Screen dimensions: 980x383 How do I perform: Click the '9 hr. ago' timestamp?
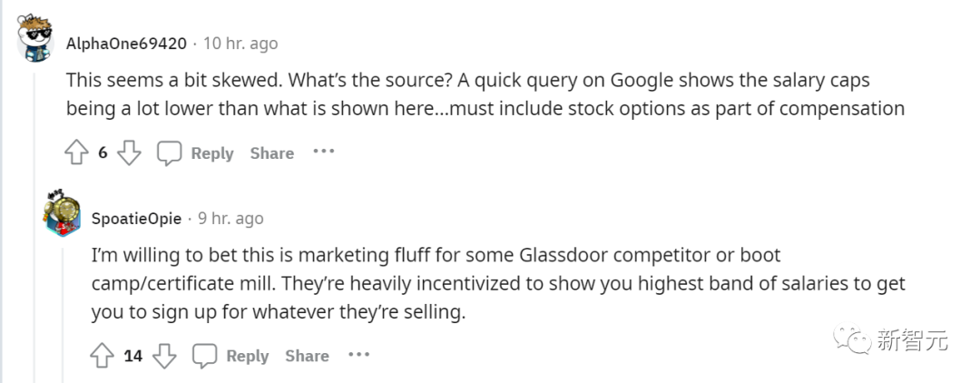[230, 219]
